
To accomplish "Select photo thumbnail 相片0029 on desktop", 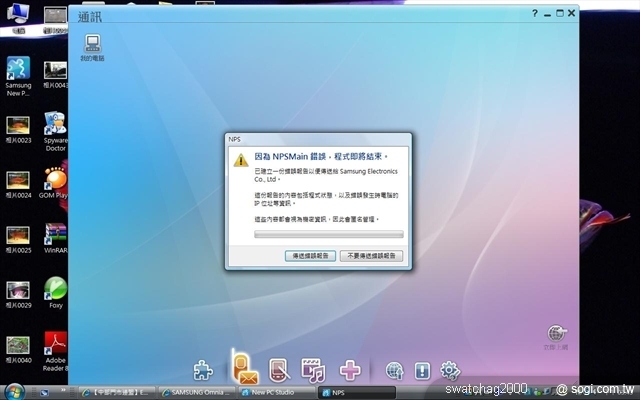I will pyautogui.click(x=18, y=295).
